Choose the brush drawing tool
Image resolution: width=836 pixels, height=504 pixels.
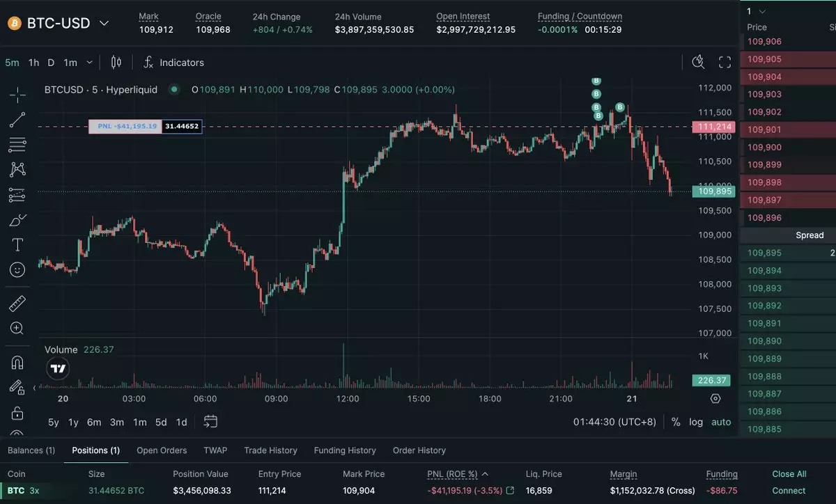pyautogui.click(x=17, y=221)
